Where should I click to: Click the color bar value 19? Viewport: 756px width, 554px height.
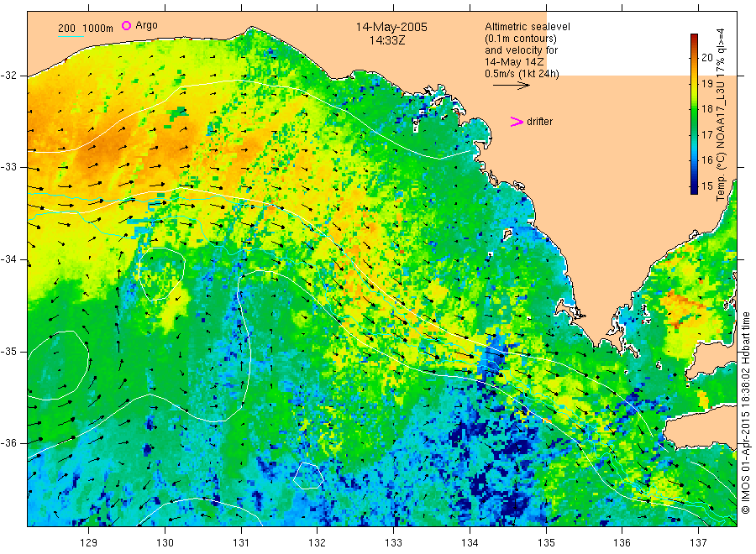(706, 83)
